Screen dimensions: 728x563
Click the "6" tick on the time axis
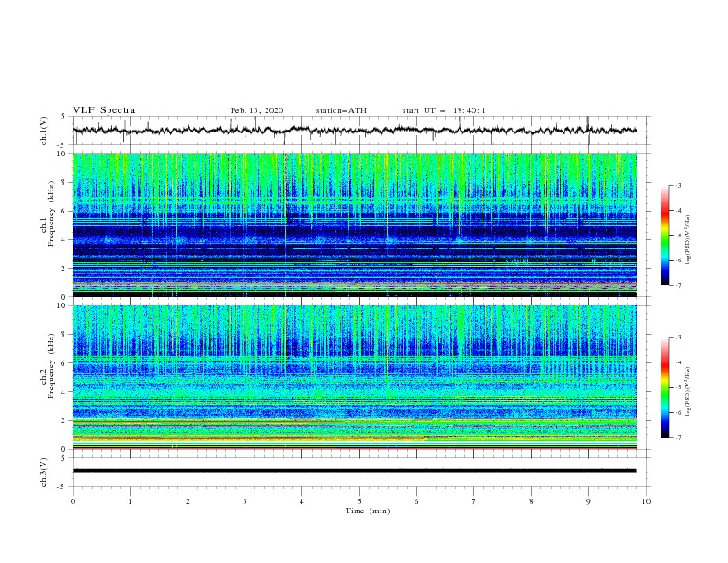click(416, 501)
